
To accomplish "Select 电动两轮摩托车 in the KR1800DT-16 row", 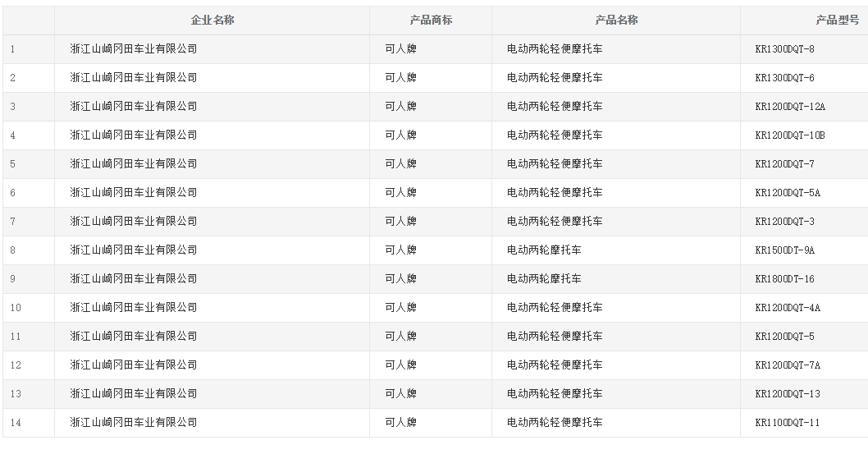I will click(x=544, y=280).
